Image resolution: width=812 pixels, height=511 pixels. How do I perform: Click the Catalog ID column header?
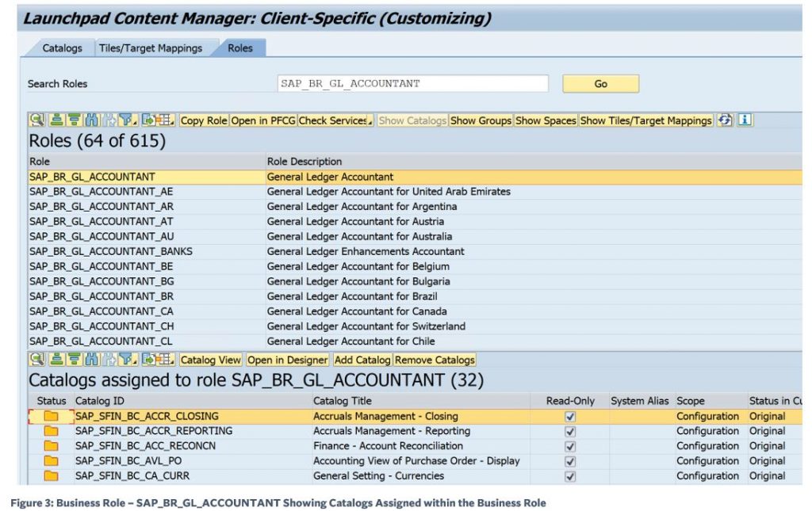point(192,401)
